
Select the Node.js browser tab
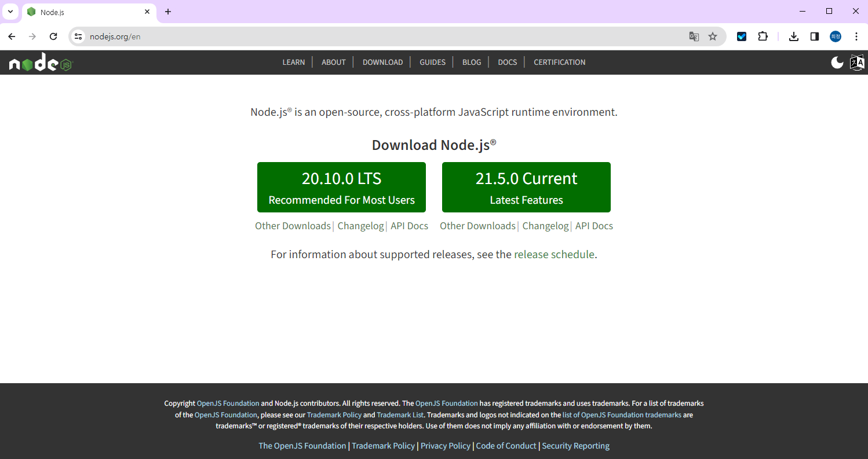pyautogui.click(x=89, y=12)
